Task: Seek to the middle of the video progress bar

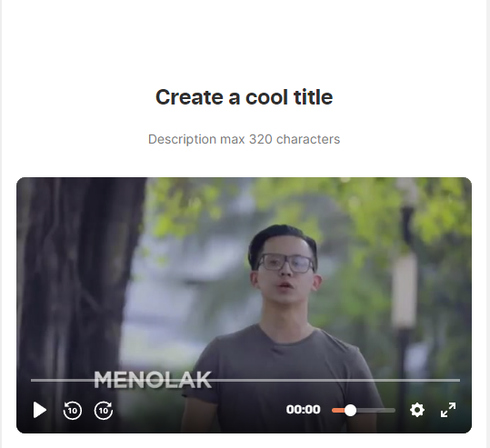Action: 245,380
